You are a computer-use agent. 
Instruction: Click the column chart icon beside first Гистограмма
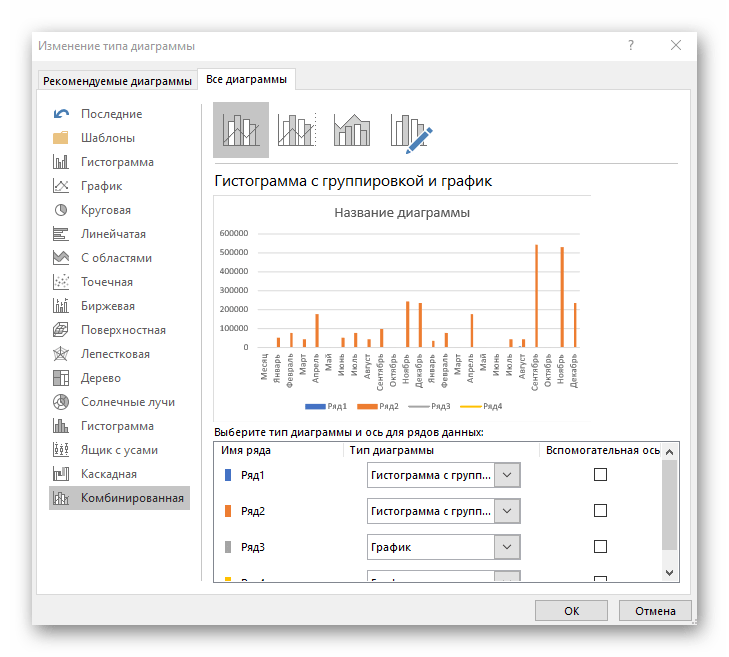click(61, 162)
